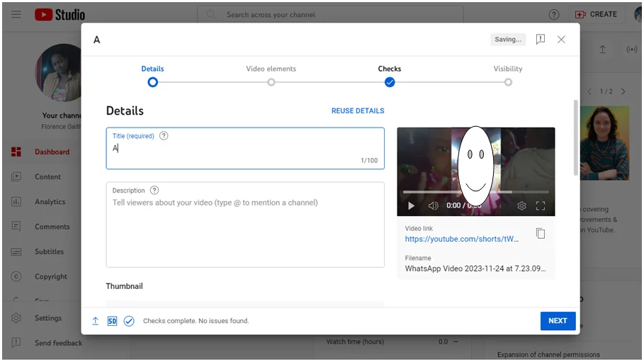644x362 pixels.
Task: Mute the video preview volume
Action: [433, 206]
